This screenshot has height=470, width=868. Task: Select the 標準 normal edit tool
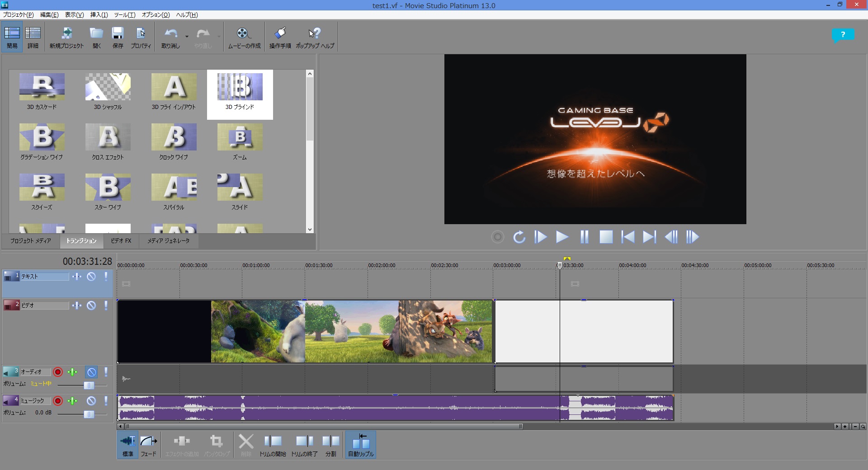[127, 445]
